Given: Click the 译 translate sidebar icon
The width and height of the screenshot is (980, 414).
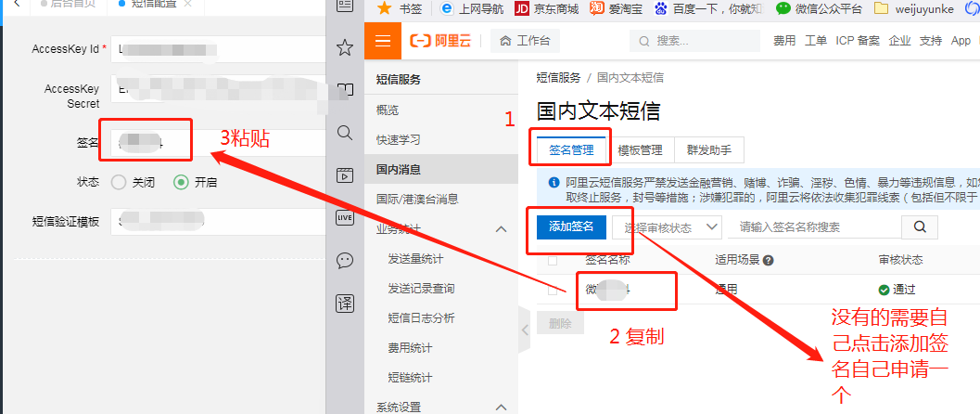Looking at the screenshot, I should click(345, 304).
